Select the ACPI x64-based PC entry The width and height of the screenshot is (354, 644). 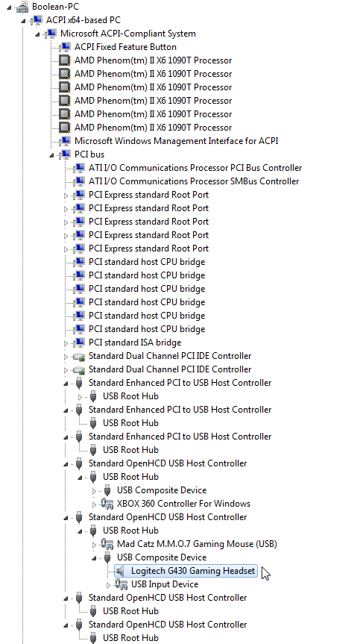click(x=83, y=20)
